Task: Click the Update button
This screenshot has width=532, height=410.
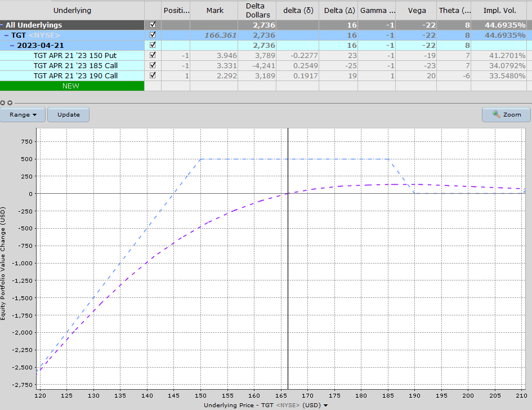Action: [x=69, y=114]
